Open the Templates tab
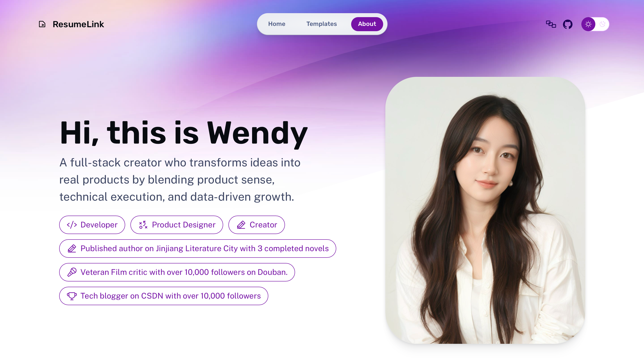This screenshot has width=644, height=364. click(322, 24)
